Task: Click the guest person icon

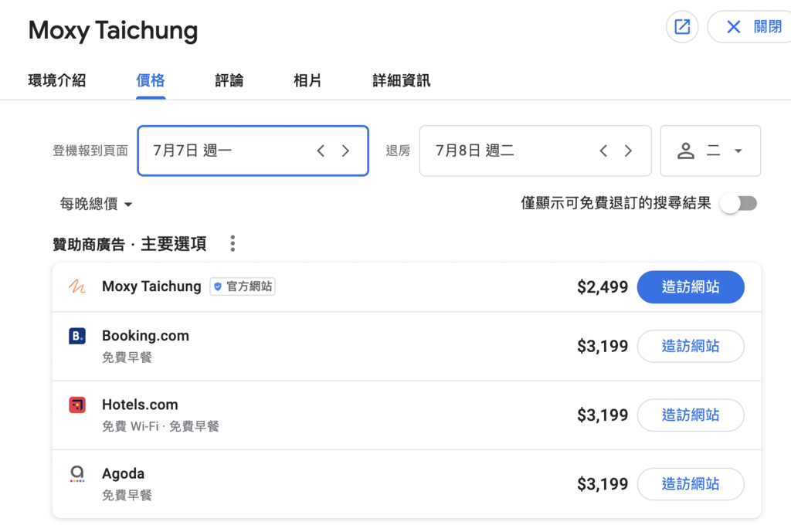Action: pos(686,151)
